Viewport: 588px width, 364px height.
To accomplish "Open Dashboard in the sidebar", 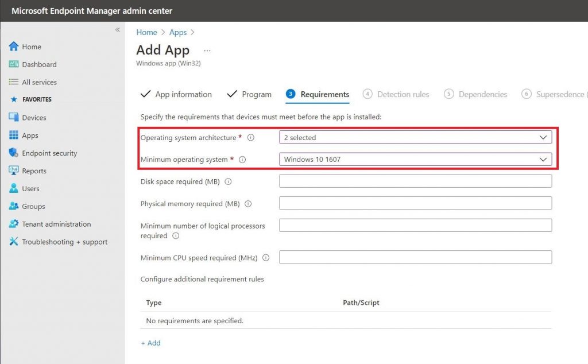I will [x=40, y=64].
